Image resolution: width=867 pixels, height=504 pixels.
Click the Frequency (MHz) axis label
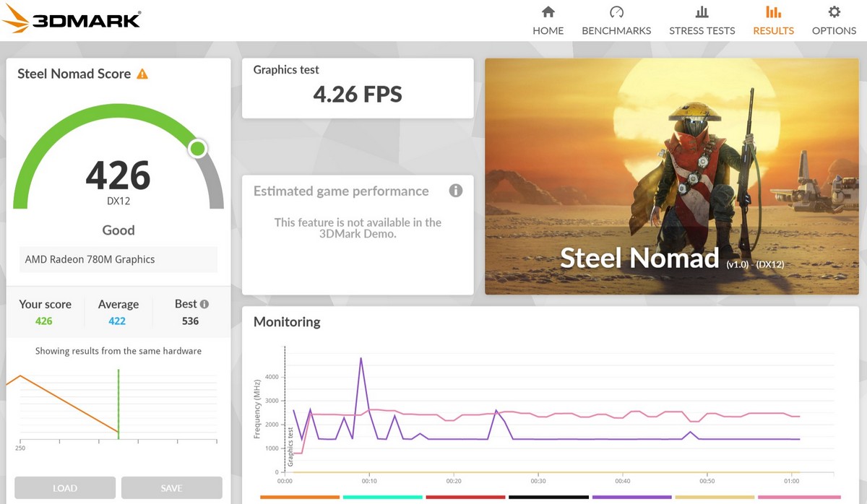(256, 410)
